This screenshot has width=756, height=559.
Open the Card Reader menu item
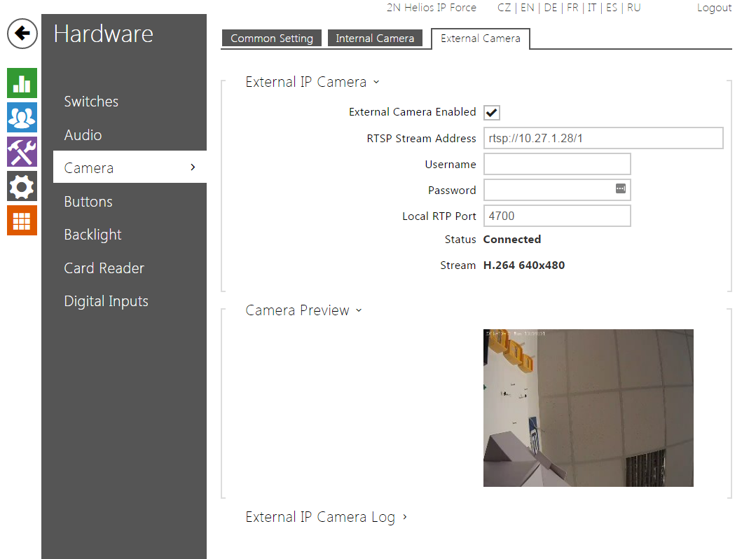click(104, 268)
